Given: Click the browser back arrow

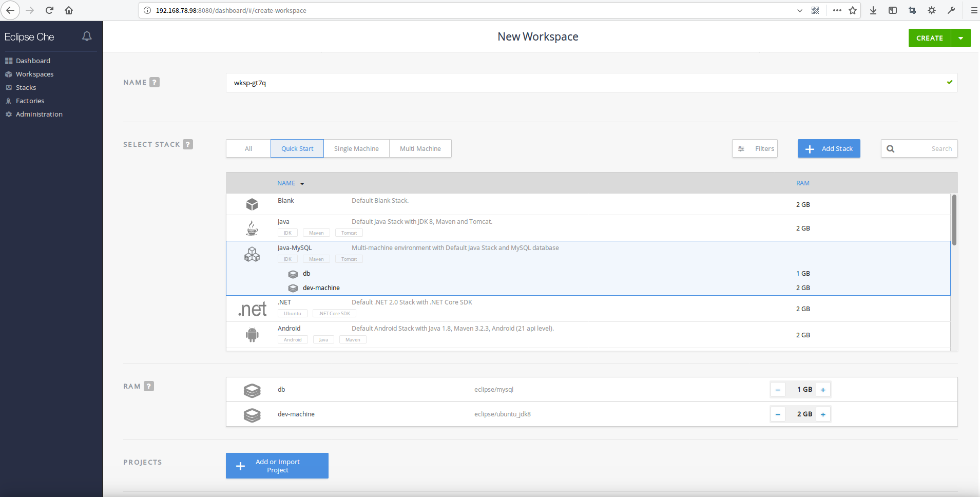Looking at the screenshot, I should click(10, 10).
